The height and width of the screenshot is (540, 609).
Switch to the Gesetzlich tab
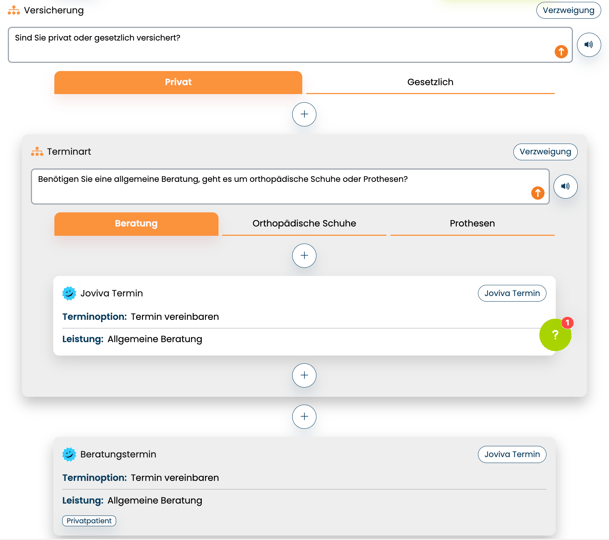430,82
